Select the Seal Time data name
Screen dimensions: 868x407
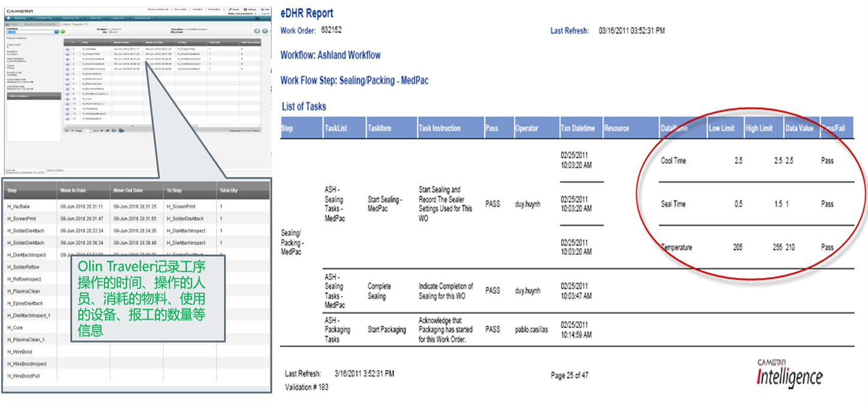click(x=673, y=204)
